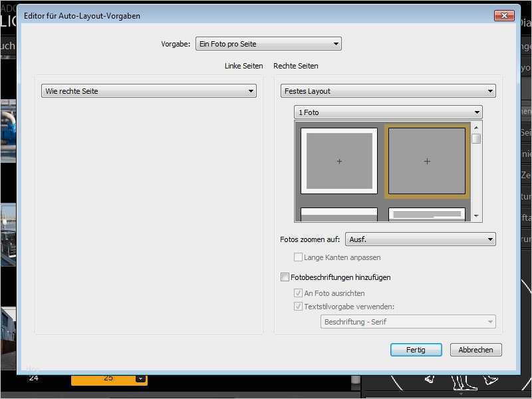This screenshot has width=532, height=399.
Task: Close the Auto-Layout-Vorgaben editor window
Action: 504,15
